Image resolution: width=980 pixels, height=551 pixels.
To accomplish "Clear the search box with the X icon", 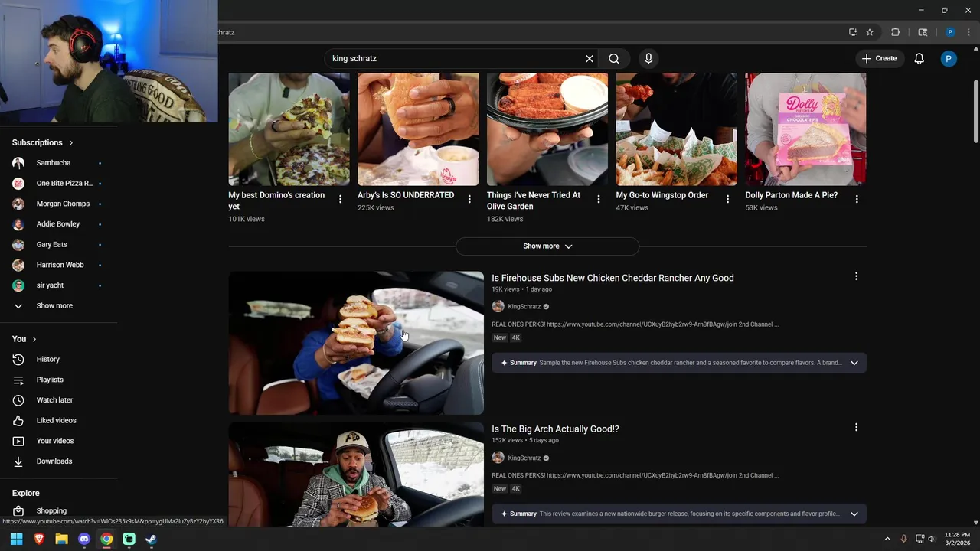I will click(x=590, y=59).
